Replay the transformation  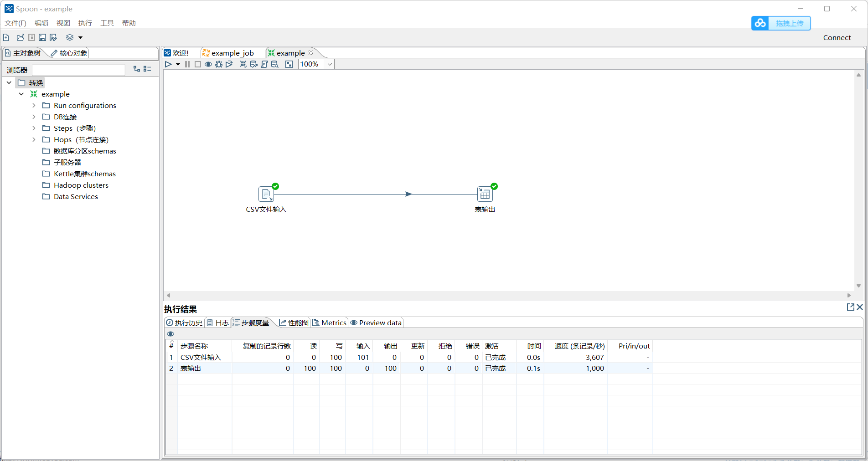(229, 64)
